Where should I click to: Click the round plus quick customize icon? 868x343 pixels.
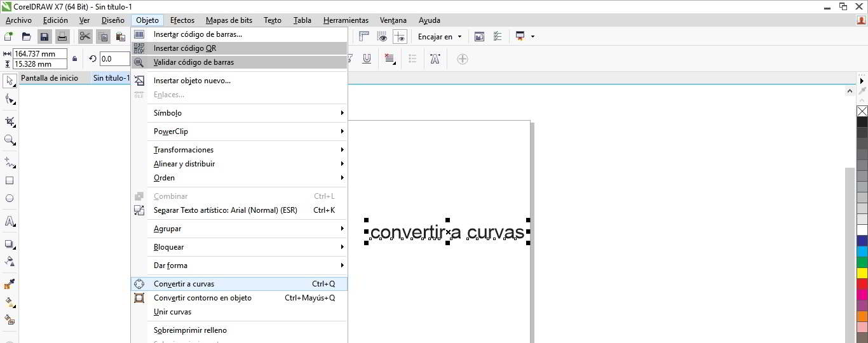coord(463,59)
